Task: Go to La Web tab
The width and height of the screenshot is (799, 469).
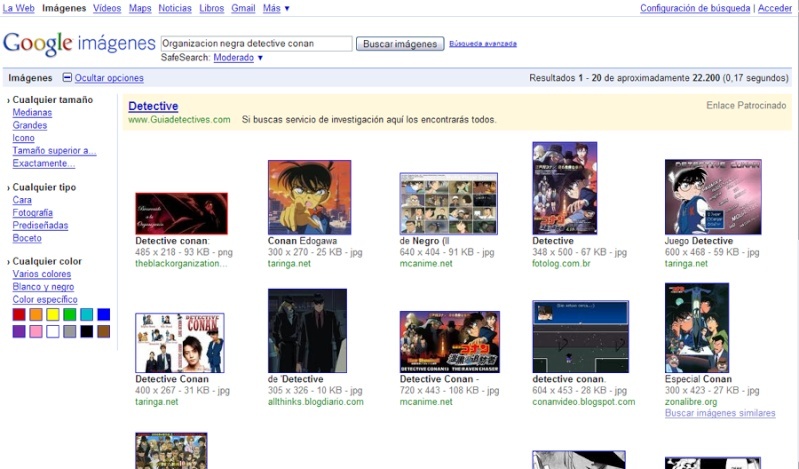Action: click(18, 8)
